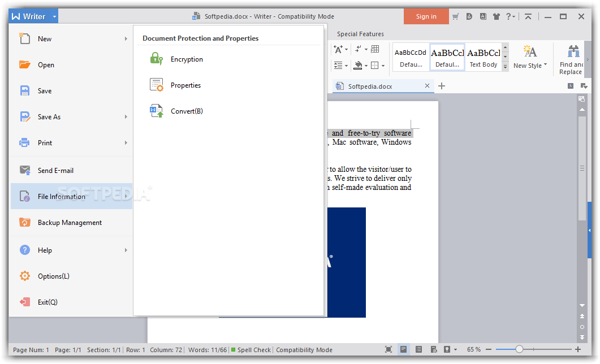The width and height of the screenshot is (600, 364).
Task: Click the Sign in button
Action: pyautogui.click(x=426, y=16)
